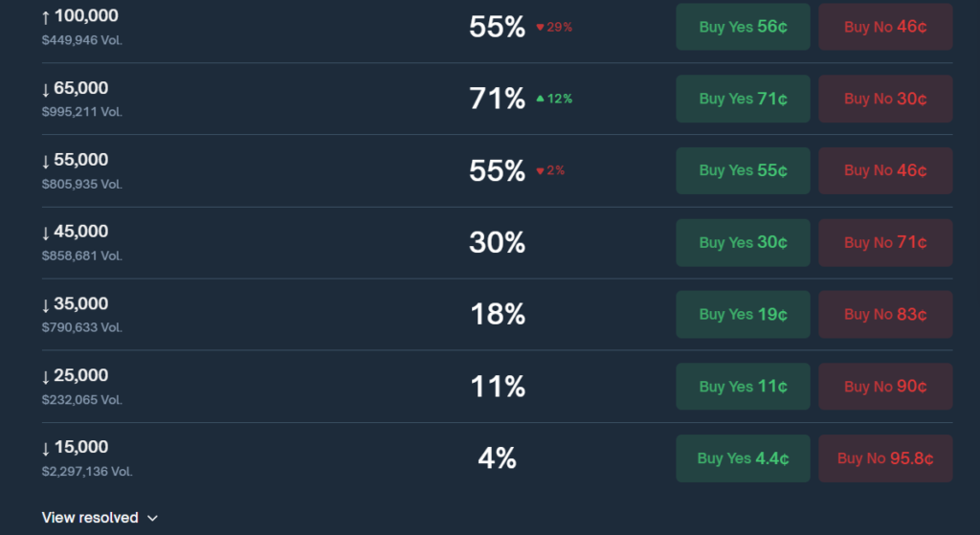Select Buy Yes 55¢ for 55,000
Screen dimensions: 980x535
point(743,170)
